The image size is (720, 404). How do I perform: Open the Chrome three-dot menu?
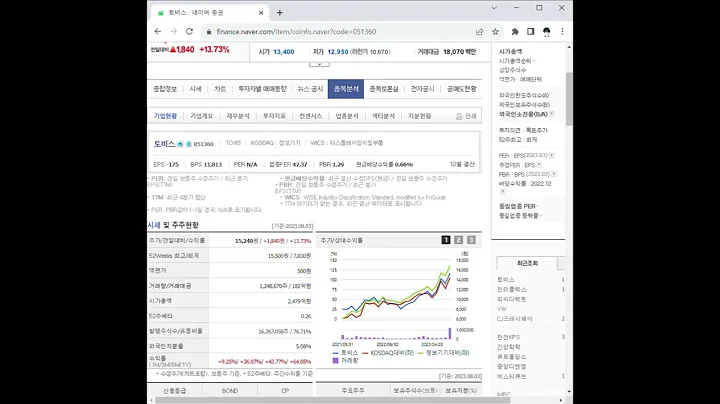click(x=562, y=32)
